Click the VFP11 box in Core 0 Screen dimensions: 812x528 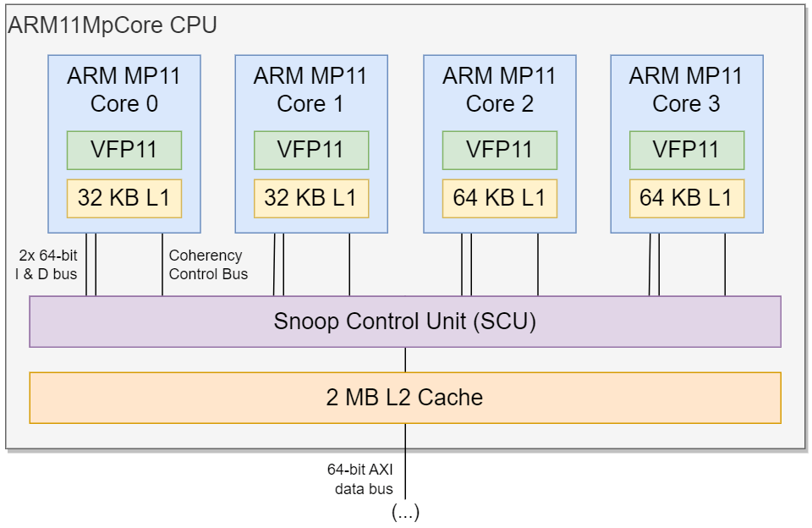pyautogui.click(x=124, y=151)
